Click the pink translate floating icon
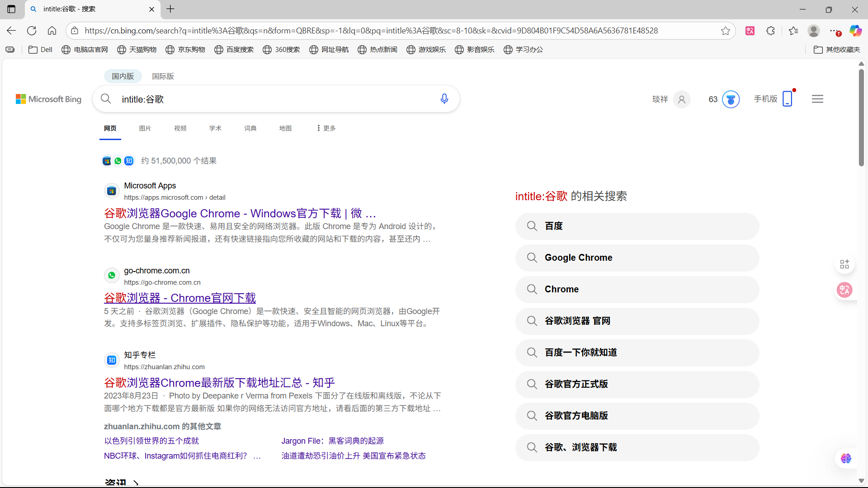Viewport: 868px width, 488px height. pos(844,290)
